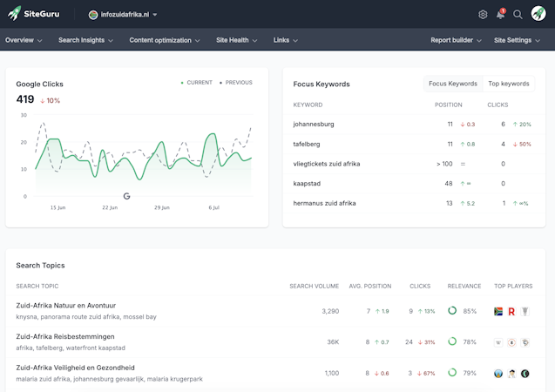Click the South Africa flag top player icon
This screenshot has height=392, width=555.
498,311
